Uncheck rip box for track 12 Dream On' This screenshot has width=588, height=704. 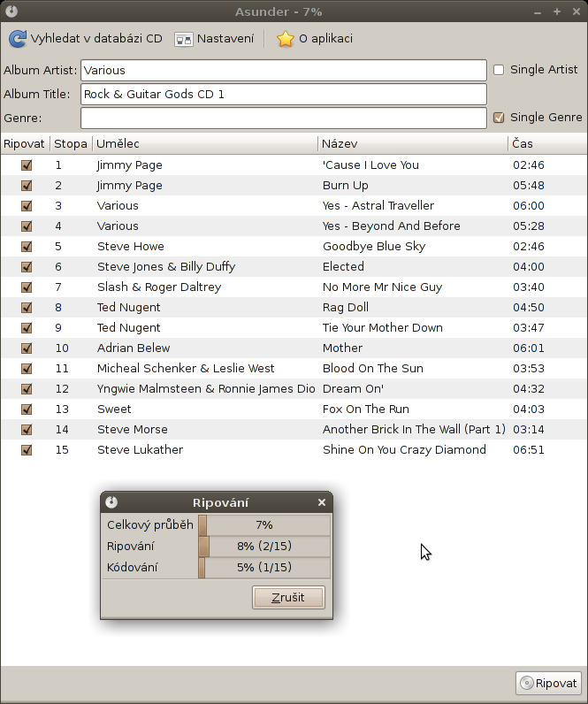(x=27, y=389)
